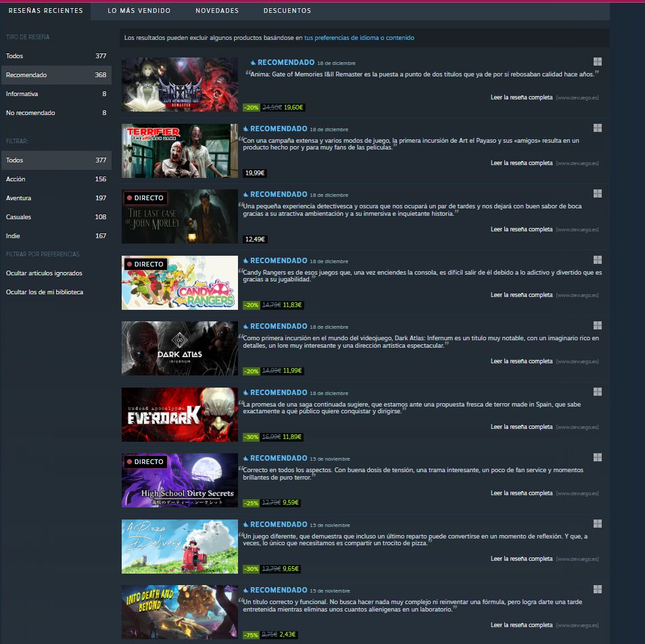Open Leer la reseña completa for Terrifier

coord(521,163)
